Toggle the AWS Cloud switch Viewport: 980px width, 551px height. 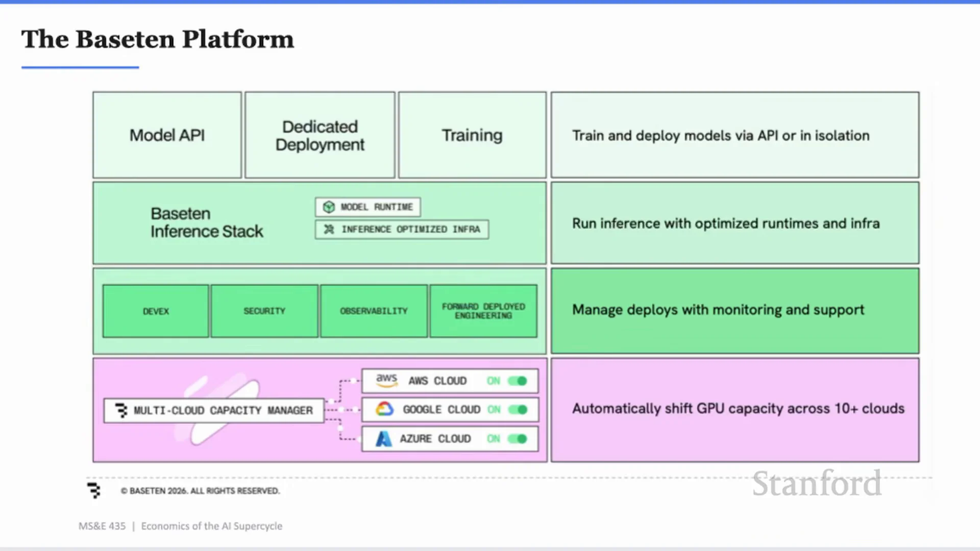click(518, 381)
